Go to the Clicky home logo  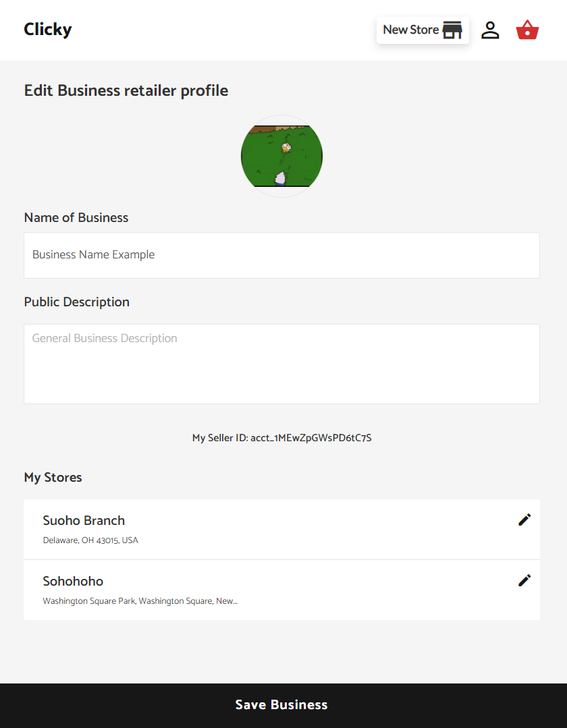pos(48,29)
